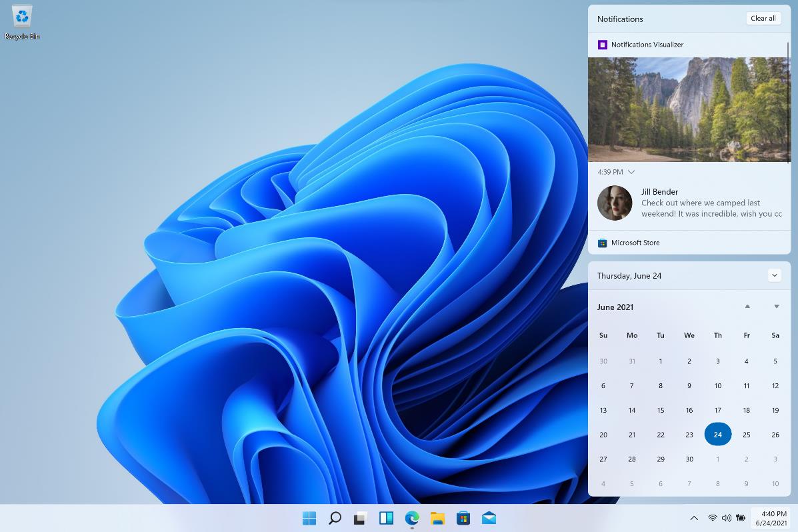Viewport: 798px width, 532px height.
Task: Select May 31 greyed-out date
Action: (632, 361)
